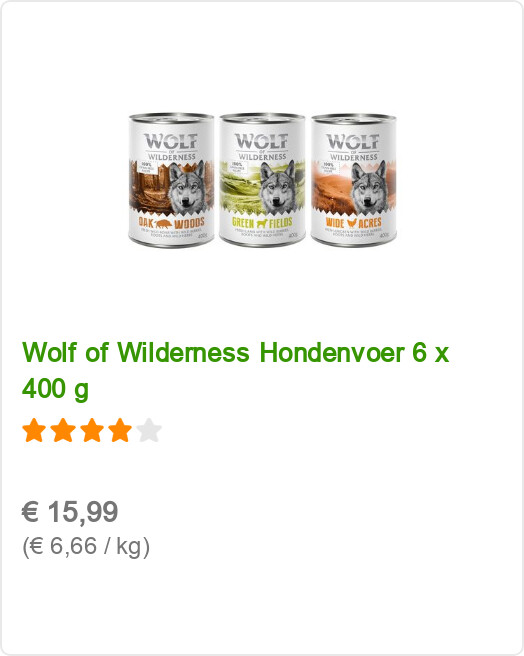The height and width of the screenshot is (656, 524).
Task: Click the € 15,99 price
Action: coord(70,512)
